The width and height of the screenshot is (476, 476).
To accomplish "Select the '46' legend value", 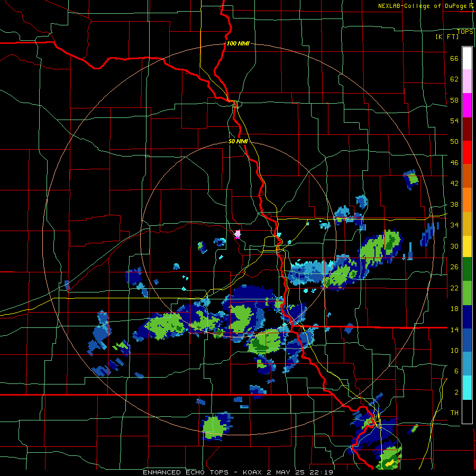I will tap(454, 163).
